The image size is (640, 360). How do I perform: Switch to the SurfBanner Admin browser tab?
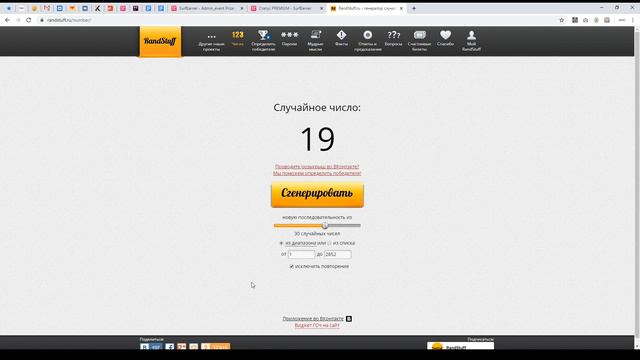coord(207,8)
